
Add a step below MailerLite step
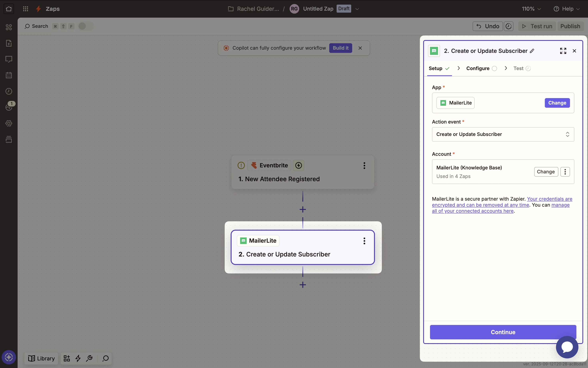303,285
